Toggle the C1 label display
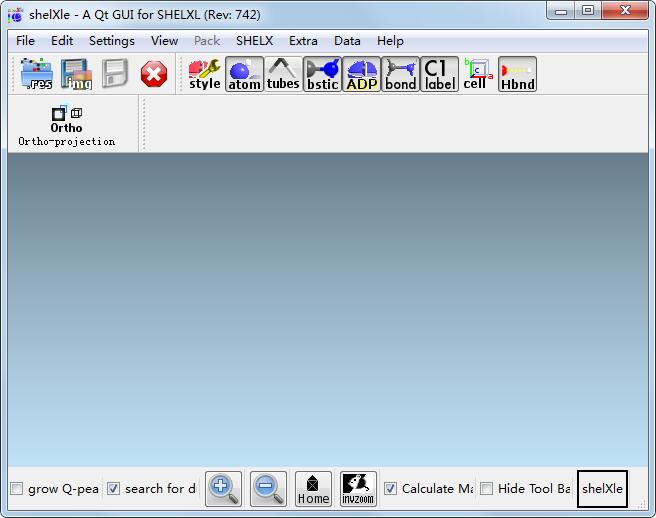This screenshot has width=656, height=518. point(439,74)
